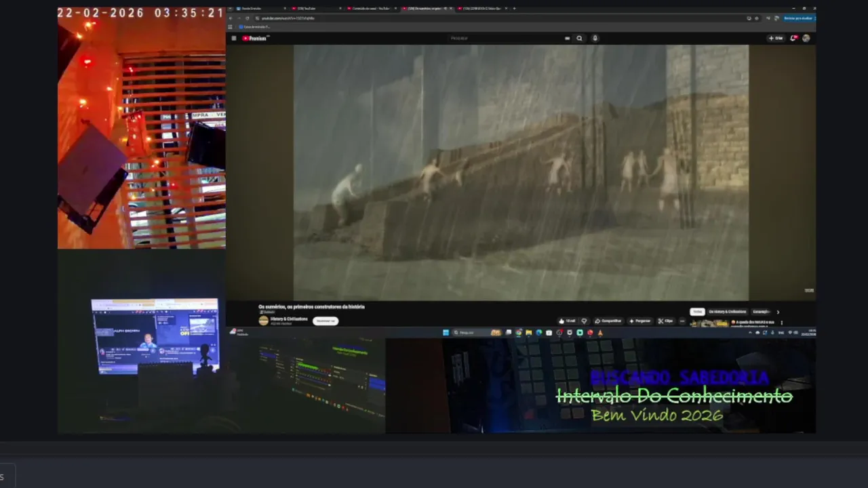Click the YouTube search magnifier button
Image resolution: width=868 pixels, height=488 pixels.
tap(579, 38)
